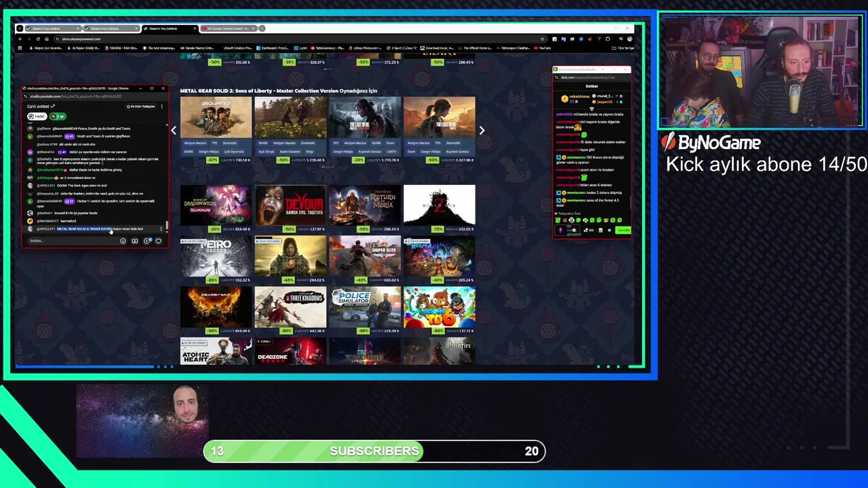Switch to the YouTube Crimson Desert tab
Screen dimensions: 868x488
click(x=228, y=28)
